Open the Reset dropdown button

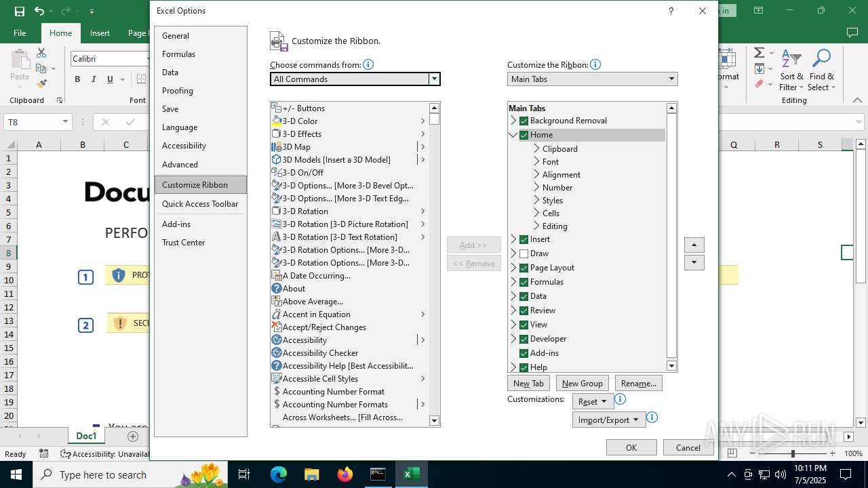coord(593,401)
